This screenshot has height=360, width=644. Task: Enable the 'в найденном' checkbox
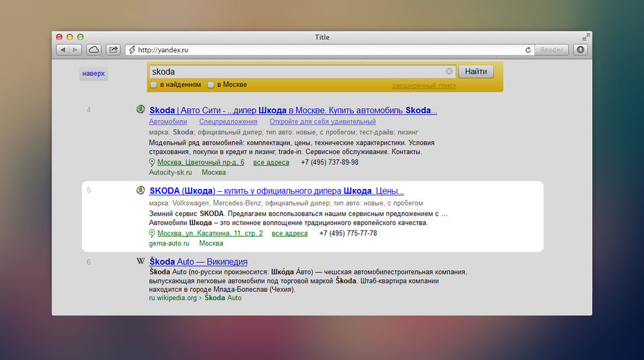154,85
